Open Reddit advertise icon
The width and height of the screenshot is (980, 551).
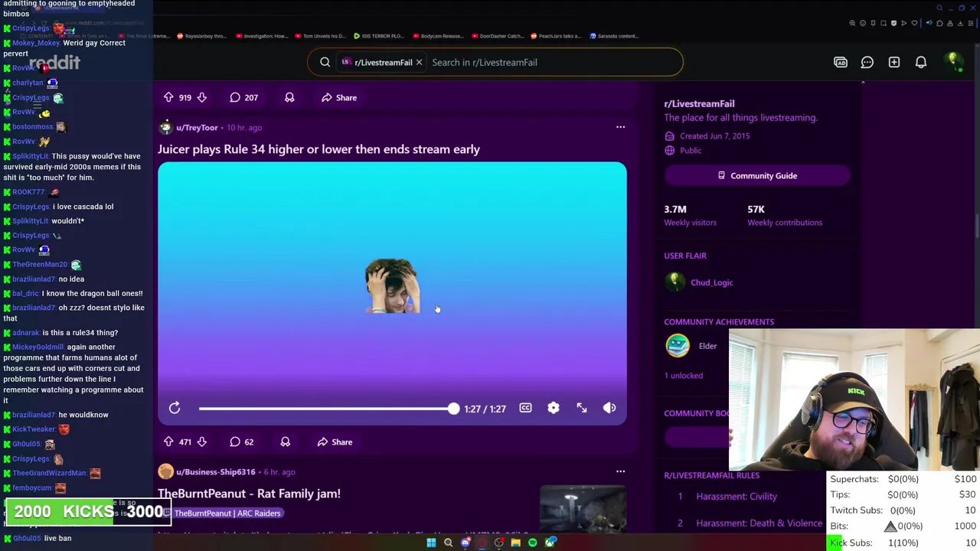841,62
